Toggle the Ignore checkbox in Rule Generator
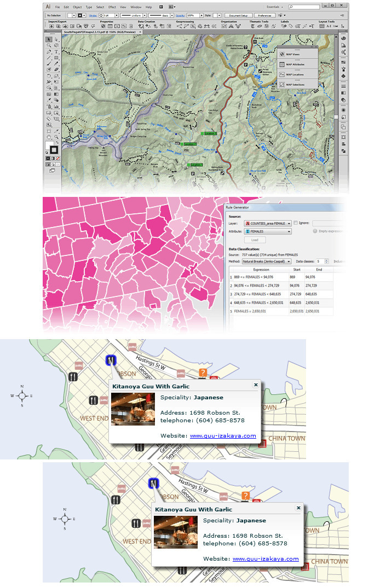 (296, 223)
